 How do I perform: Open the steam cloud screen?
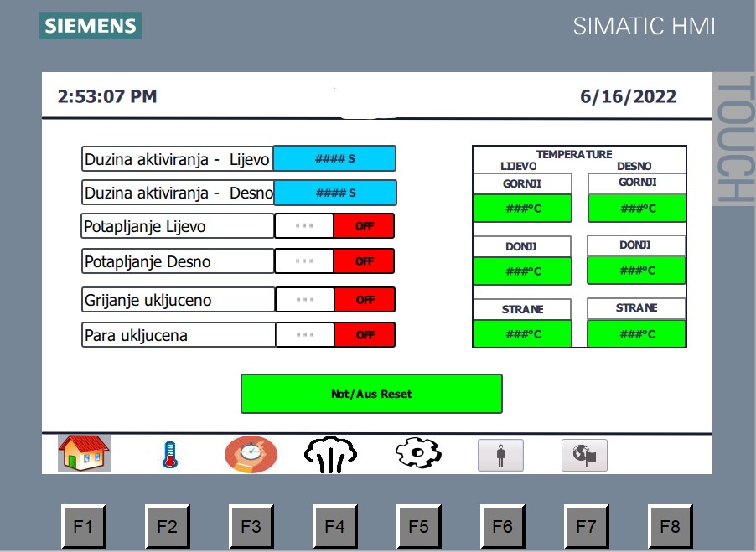pos(330,454)
